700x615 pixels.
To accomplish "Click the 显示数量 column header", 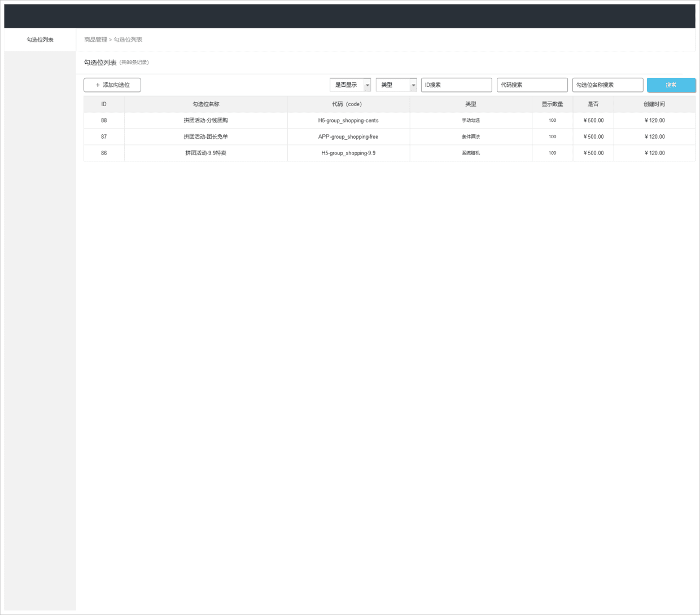I will [x=552, y=104].
